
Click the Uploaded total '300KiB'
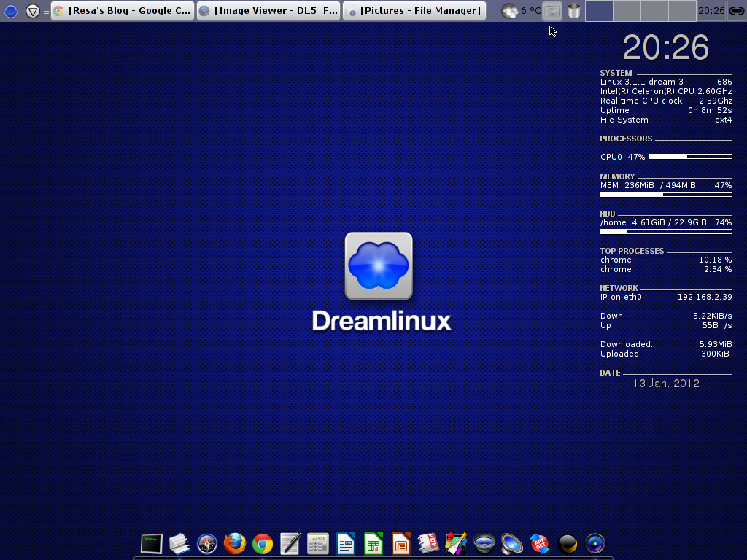pyautogui.click(x=715, y=354)
